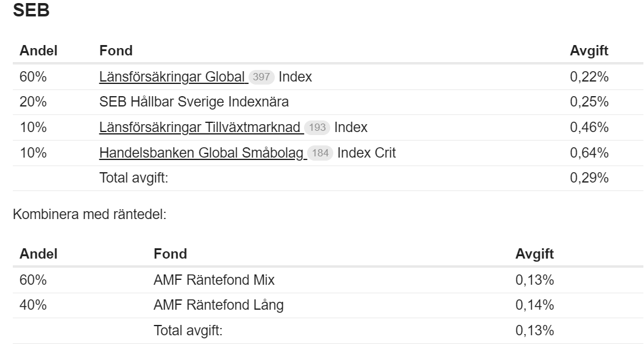
Task: Click the 0,22% fee value
Action: pyautogui.click(x=589, y=77)
